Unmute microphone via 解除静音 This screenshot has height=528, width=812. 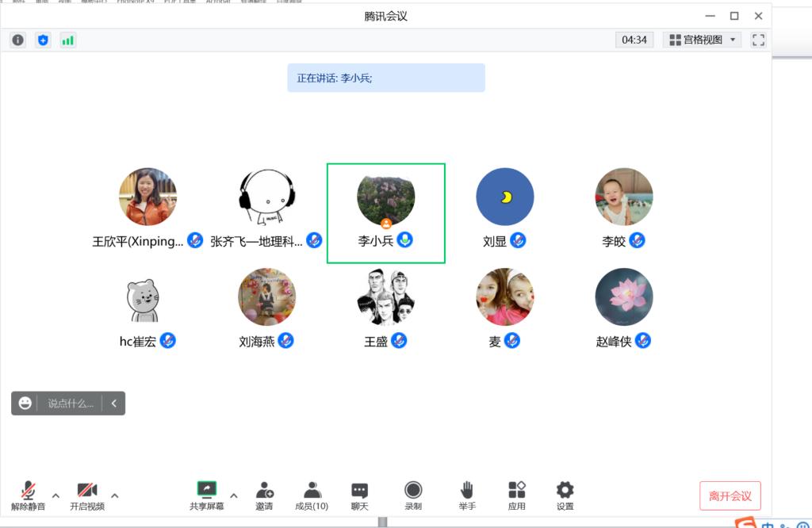29,495
